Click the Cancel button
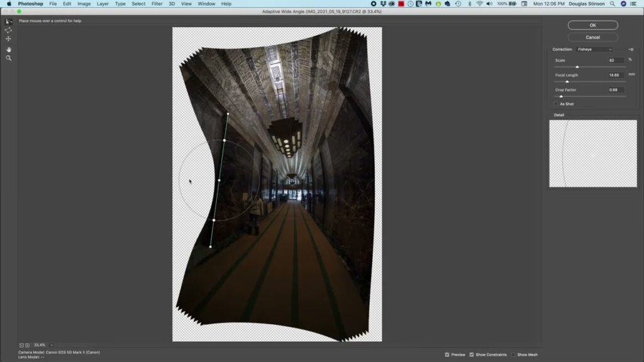The image size is (644, 362). [x=592, y=37]
